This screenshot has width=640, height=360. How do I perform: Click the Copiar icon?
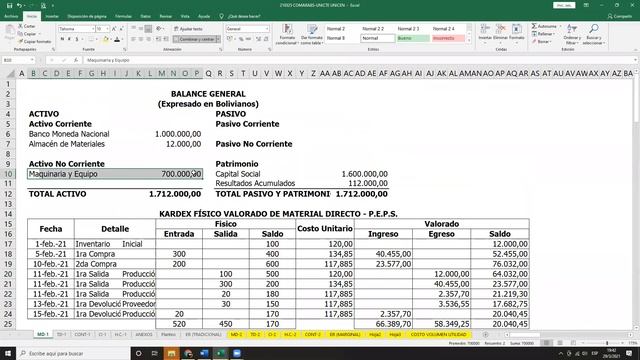20,34
